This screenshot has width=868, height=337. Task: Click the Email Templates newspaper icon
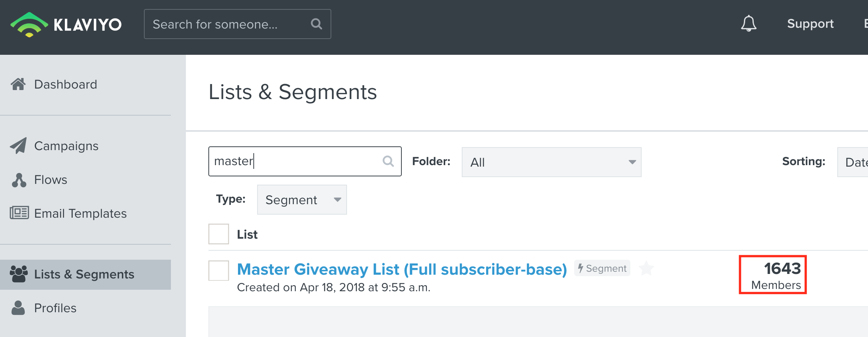pos(19,213)
